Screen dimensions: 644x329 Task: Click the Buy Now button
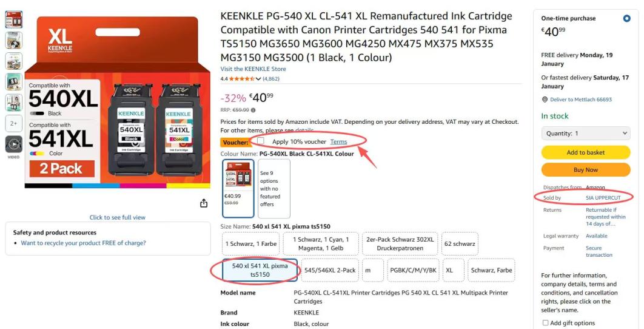click(586, 169)
